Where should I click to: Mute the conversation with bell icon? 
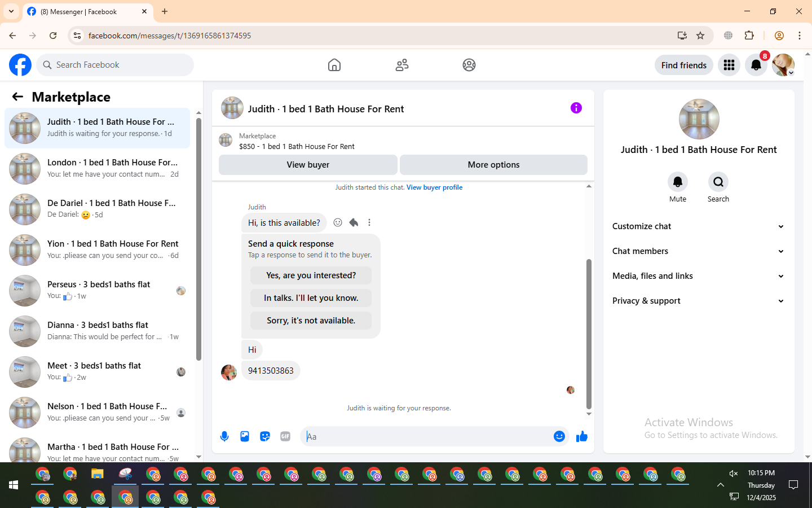coord(678,182)
